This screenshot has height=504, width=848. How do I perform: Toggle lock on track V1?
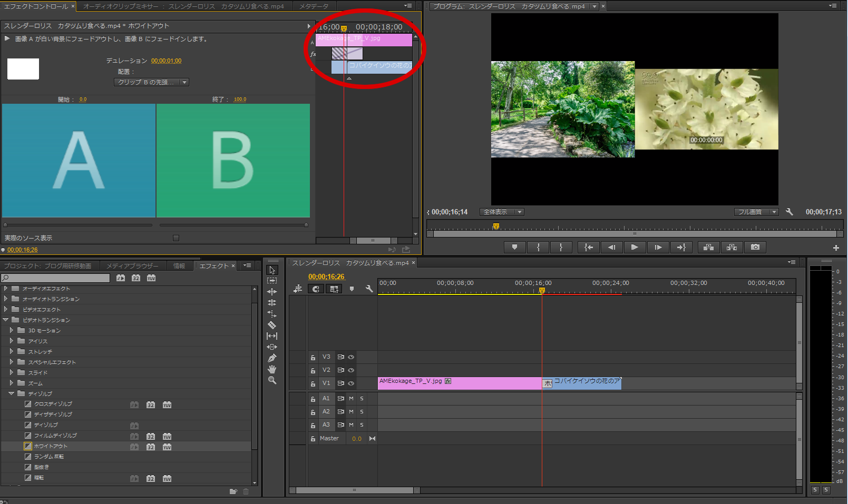click(x=313, y=384)
